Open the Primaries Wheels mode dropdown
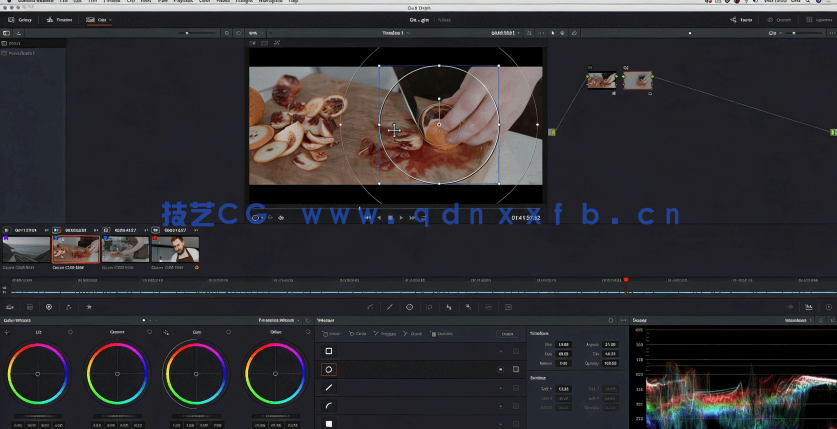 (281, 320)
